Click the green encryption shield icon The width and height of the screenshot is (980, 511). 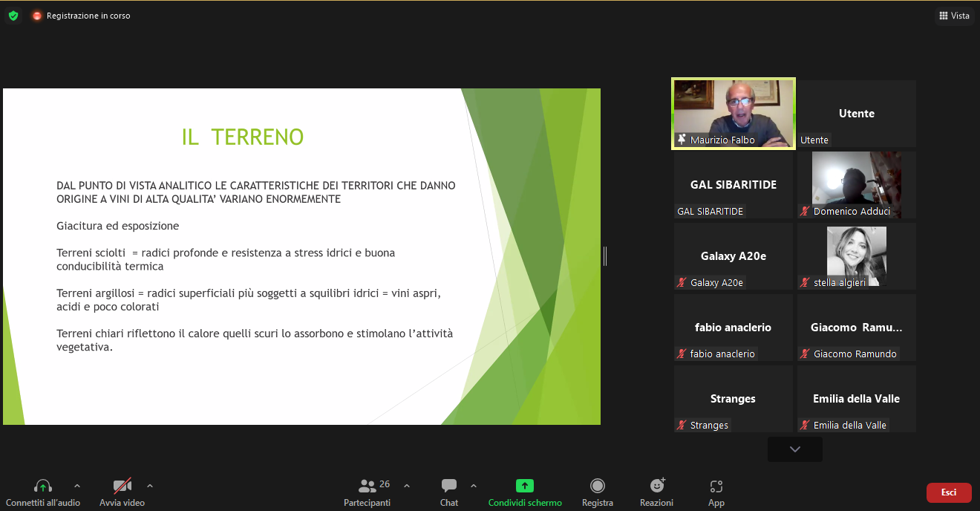[13, 16]
